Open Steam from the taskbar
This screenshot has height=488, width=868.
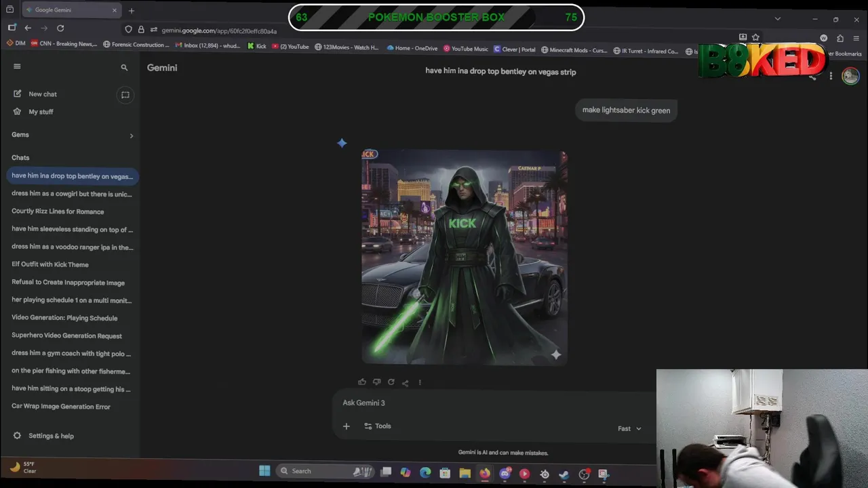coord(564,474)
